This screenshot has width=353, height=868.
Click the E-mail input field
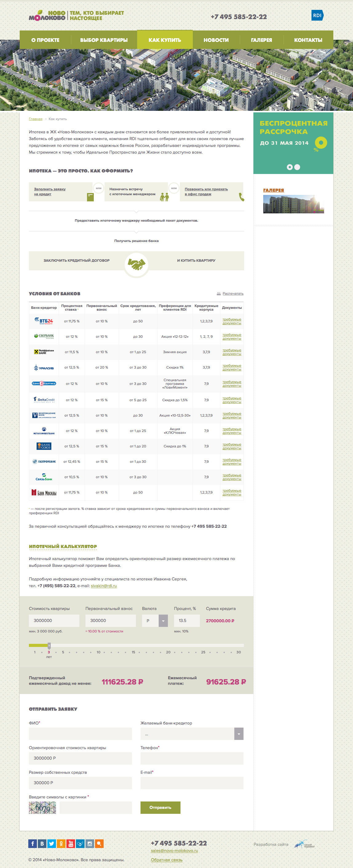[192, 783]
